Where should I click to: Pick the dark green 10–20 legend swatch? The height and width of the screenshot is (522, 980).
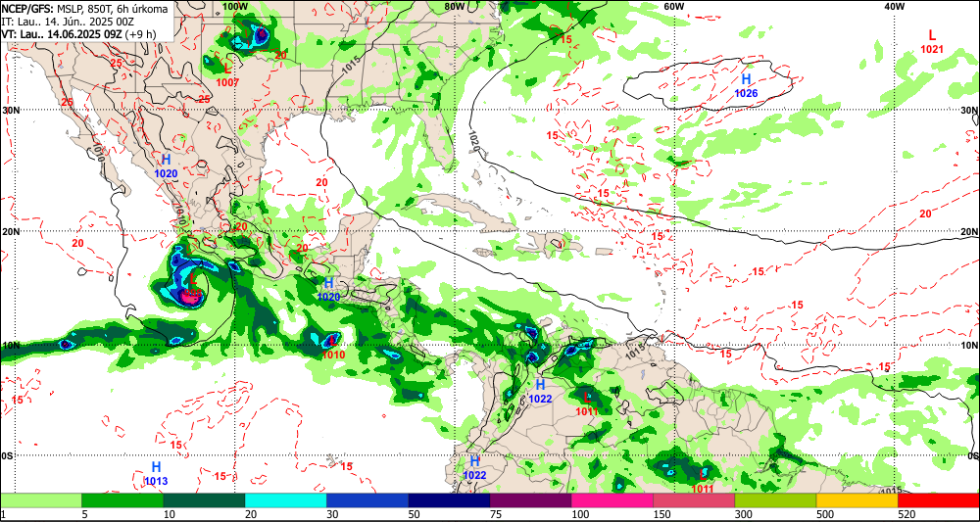click(205, 500)
